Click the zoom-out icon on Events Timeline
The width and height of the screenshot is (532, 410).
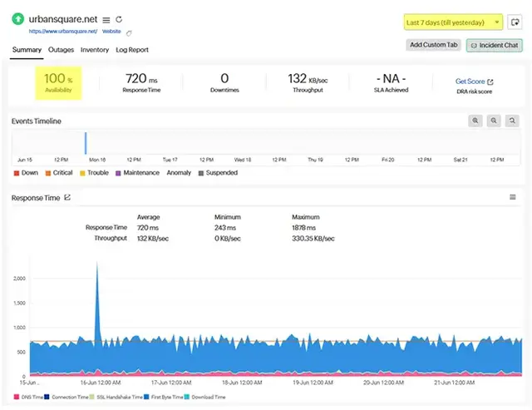pyautogui.click(x=494, y=121)
